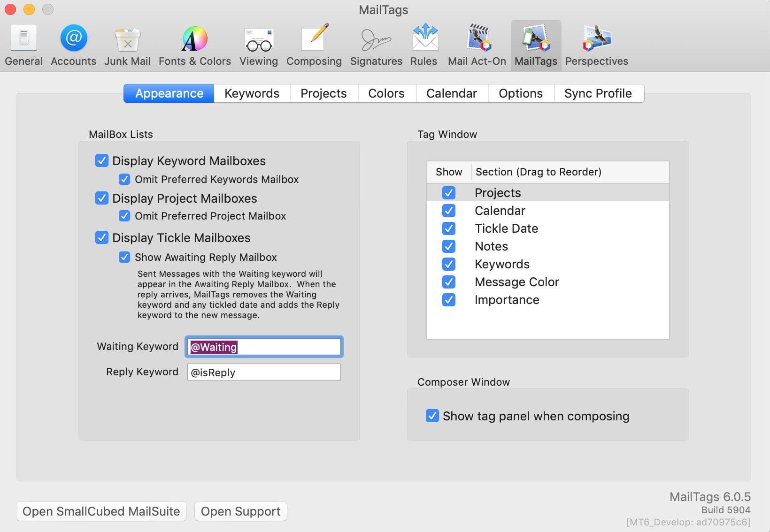Select the Mail Act-On icon
Image resolution: width=770 pixels, height=532 pixels.
point(477,45)
